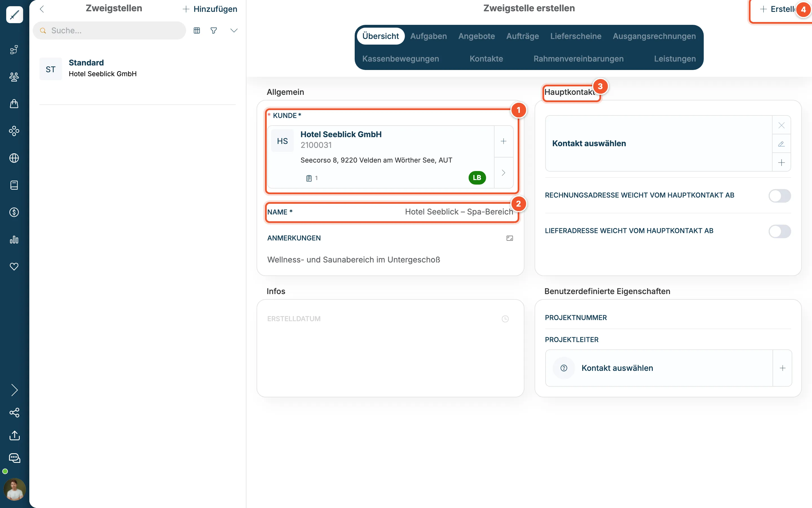The image size is (812, 508).
Task: Switch to table view icon
Action: 197,30
